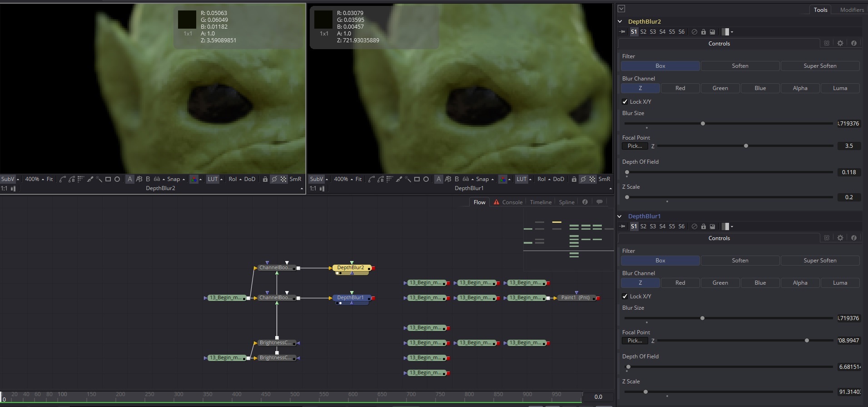This screenshot has width=868, height=407.
Task: Toggle show controls icon in DepthBlur2 viewer
Action: (x=274, y=179)
